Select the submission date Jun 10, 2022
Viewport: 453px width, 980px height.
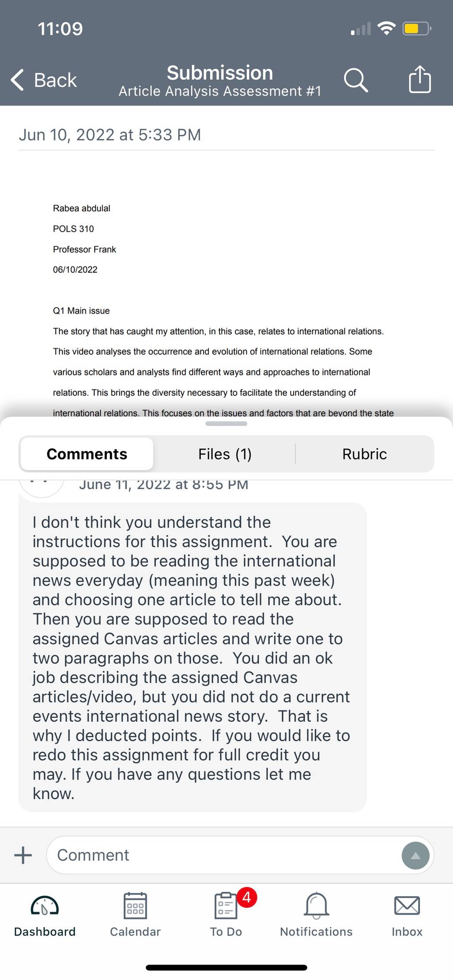[110, 134]
